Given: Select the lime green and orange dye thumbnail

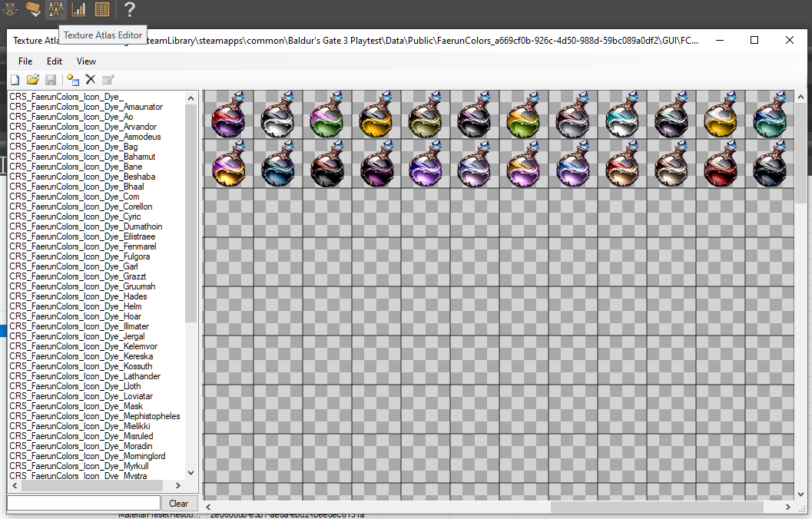Looking at the screenshot, I should [524, 114].
